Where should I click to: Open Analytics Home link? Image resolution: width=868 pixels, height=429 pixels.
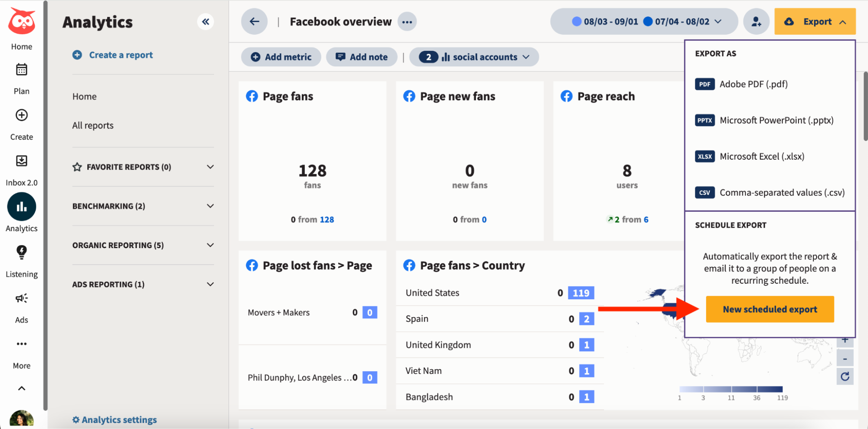coord(85,96)
